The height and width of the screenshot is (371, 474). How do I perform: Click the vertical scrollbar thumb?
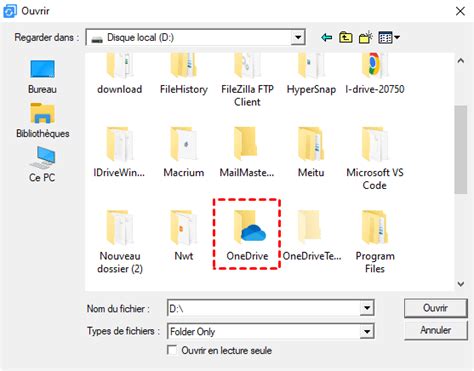tap(461, 150)
